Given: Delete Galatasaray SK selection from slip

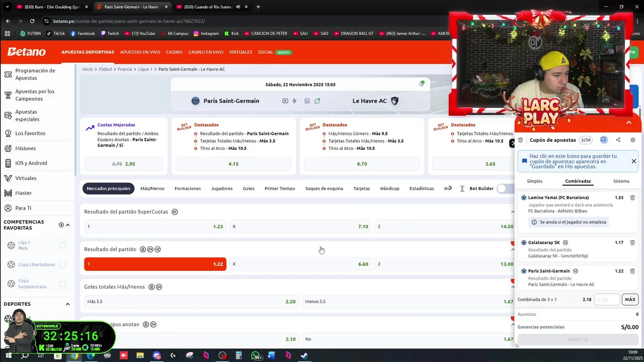Looking at the screenshot, I should point(632,242).
